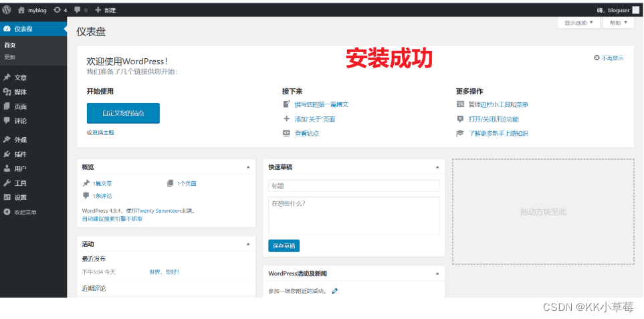The width and height of the screenshot is (644, 319).
Task: Click the 评论 comment icon in sidebar
Action: pyautogui.click(x=7, y=120)
